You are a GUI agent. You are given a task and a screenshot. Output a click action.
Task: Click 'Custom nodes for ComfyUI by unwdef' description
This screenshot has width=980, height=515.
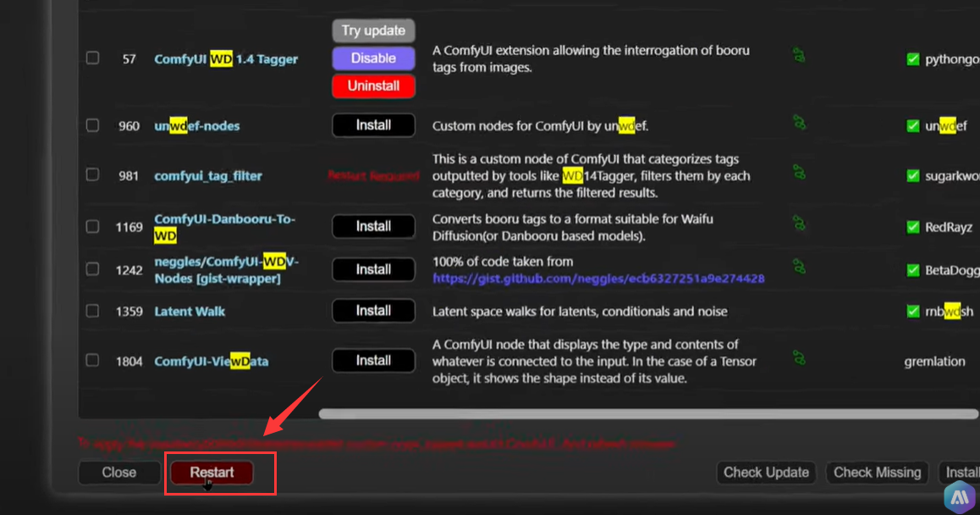540,125
